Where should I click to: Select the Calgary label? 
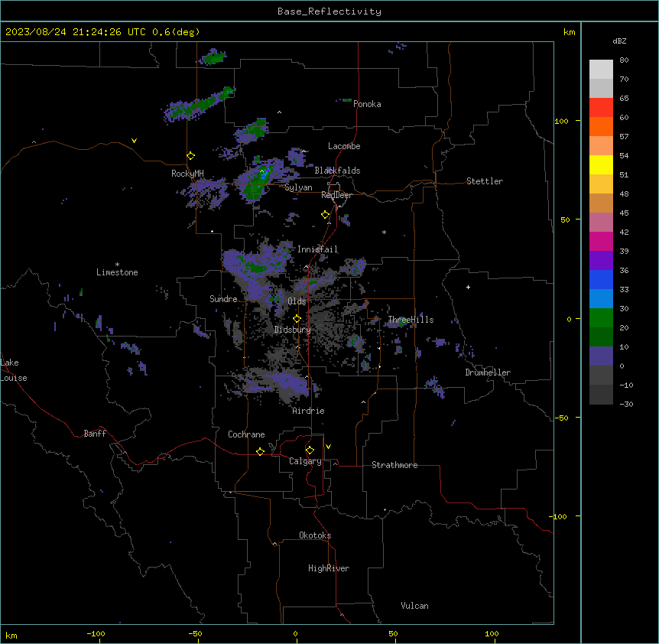[x=306, y=461]
